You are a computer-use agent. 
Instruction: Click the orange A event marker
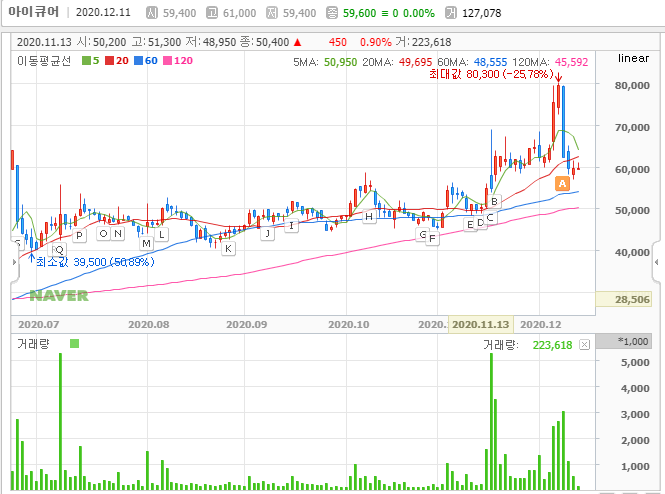pyautogui.click(x=562, y=184)
